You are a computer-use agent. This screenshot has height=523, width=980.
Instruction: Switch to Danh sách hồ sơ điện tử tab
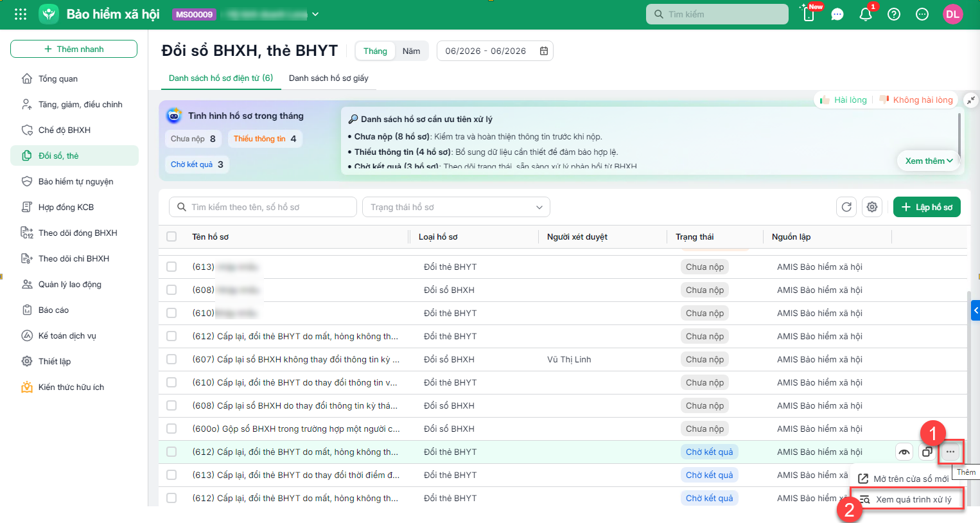click(x=221, y=78)
